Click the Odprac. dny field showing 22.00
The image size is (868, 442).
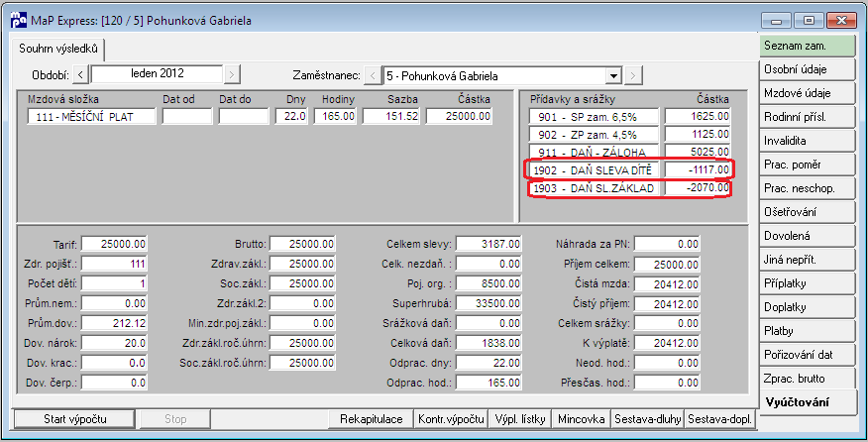tap(488, 364)
